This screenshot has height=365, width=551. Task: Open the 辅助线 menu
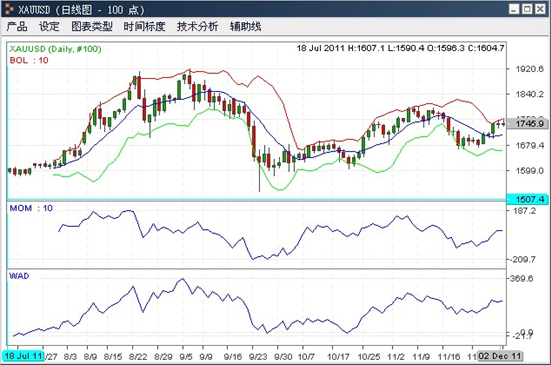click(x=245, y=26)
